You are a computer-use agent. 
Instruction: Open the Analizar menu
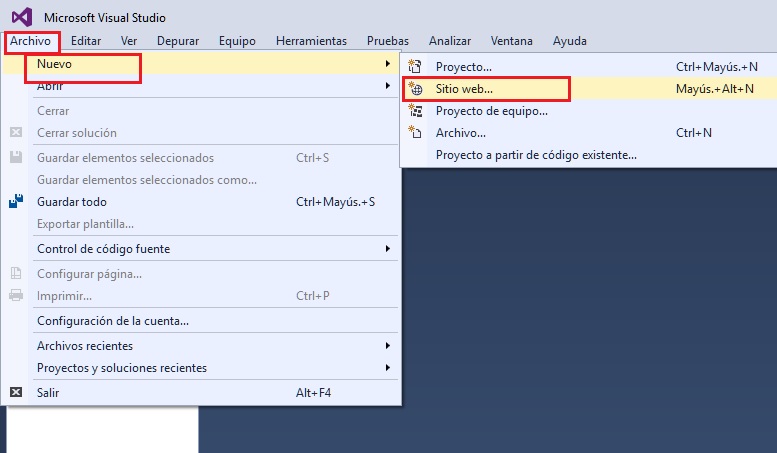450,41
